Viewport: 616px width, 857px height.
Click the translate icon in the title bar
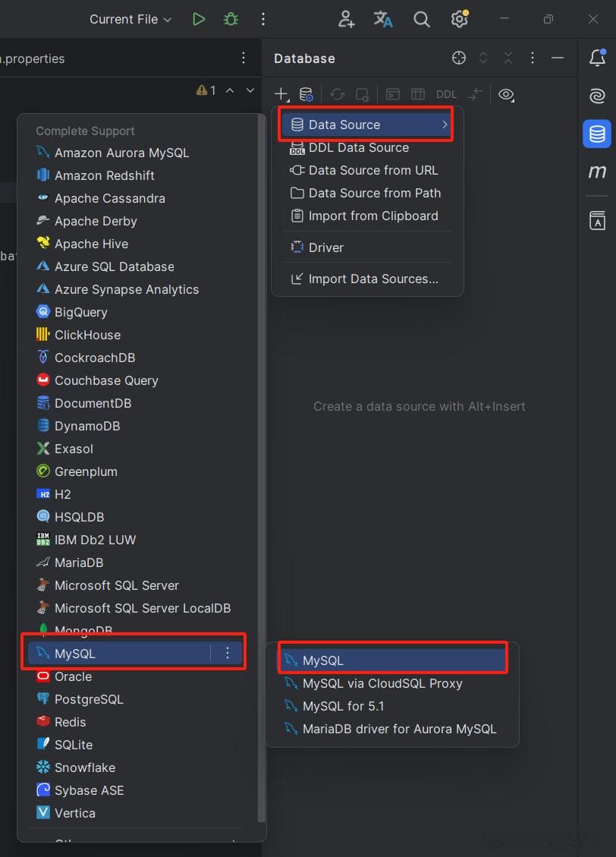click(383, 19)
